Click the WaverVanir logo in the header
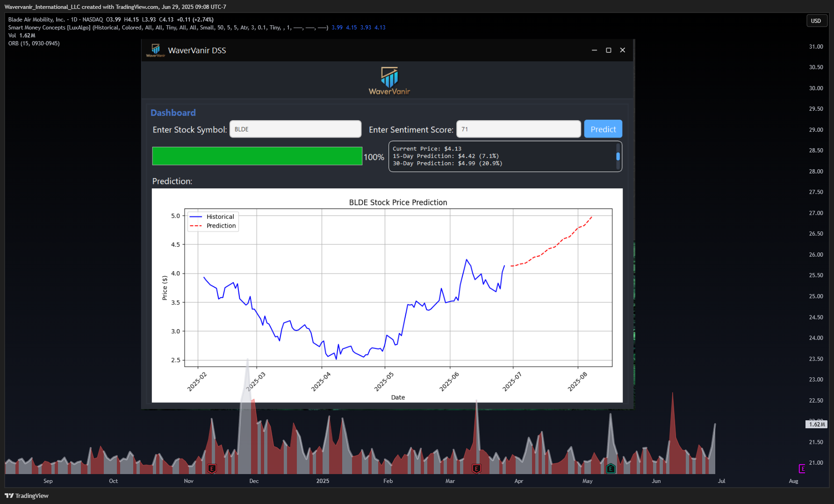 (x=389, y=81)
